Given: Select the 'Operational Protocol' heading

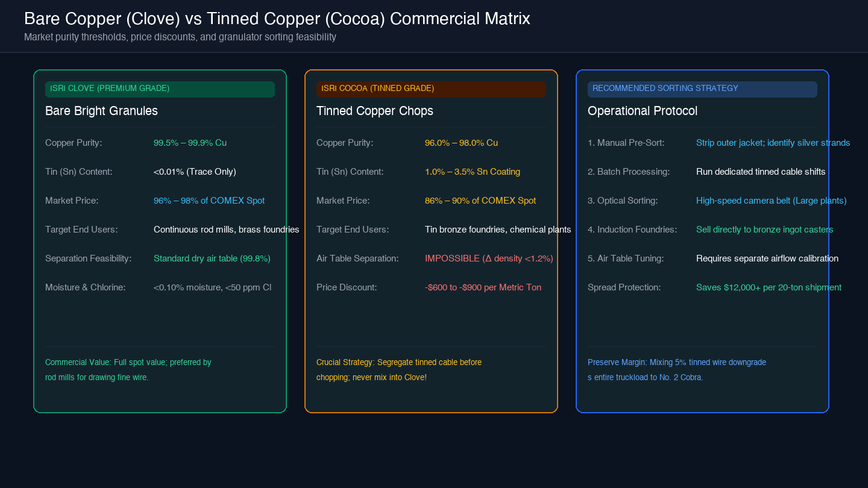Looking at the screenshot, I should [643, 111].
